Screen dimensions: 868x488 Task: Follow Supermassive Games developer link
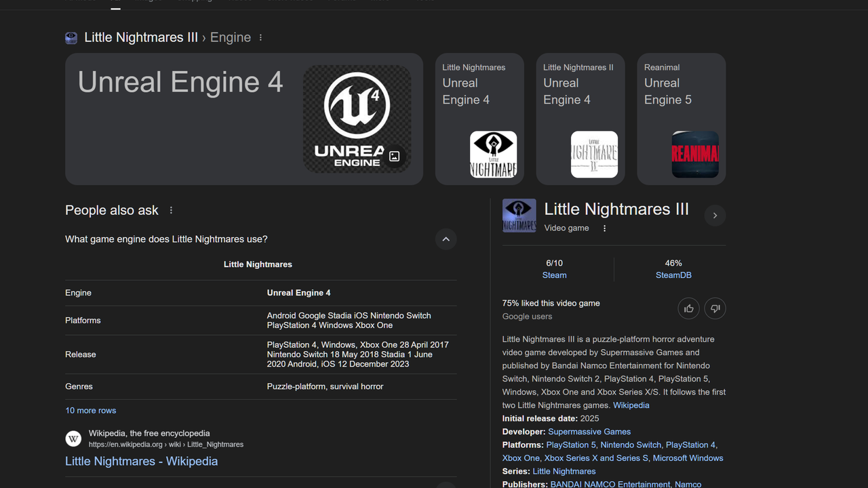click(589, 432)
